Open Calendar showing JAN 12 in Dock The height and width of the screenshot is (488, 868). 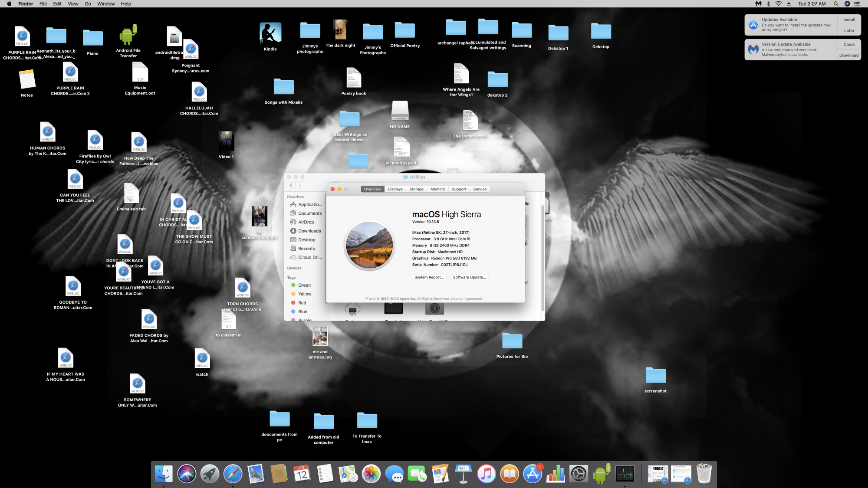pyautogui.click(x=302, y=474)
